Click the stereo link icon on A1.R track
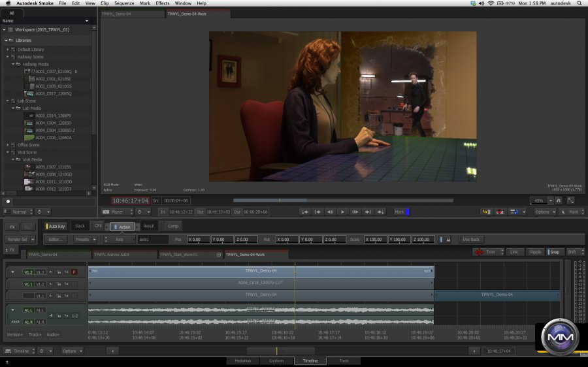This screenshot has width=588, height=367. pos(15,322)
